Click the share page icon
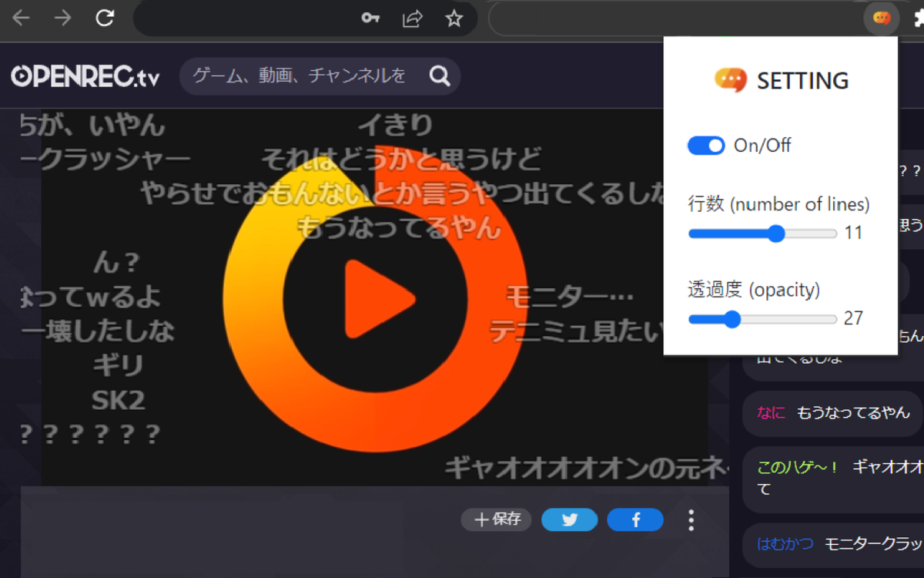This screenshot has width=924, height=578. [x=413, y=18]
